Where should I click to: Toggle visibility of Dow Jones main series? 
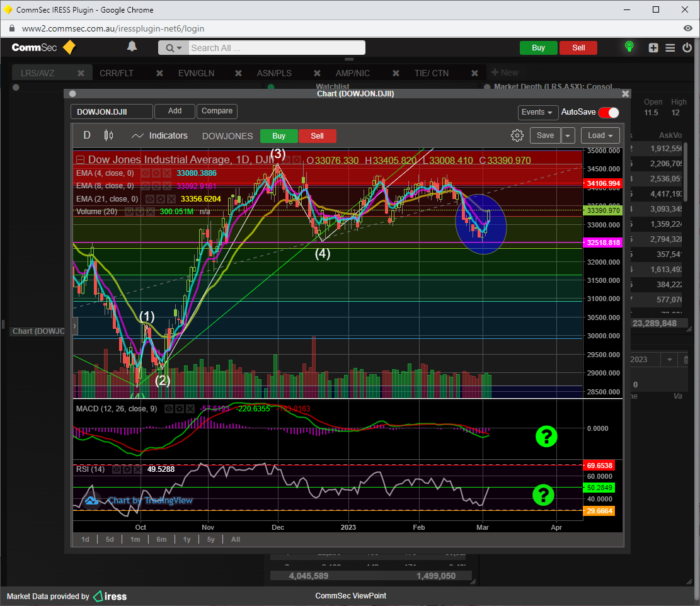tap(287, 160)
